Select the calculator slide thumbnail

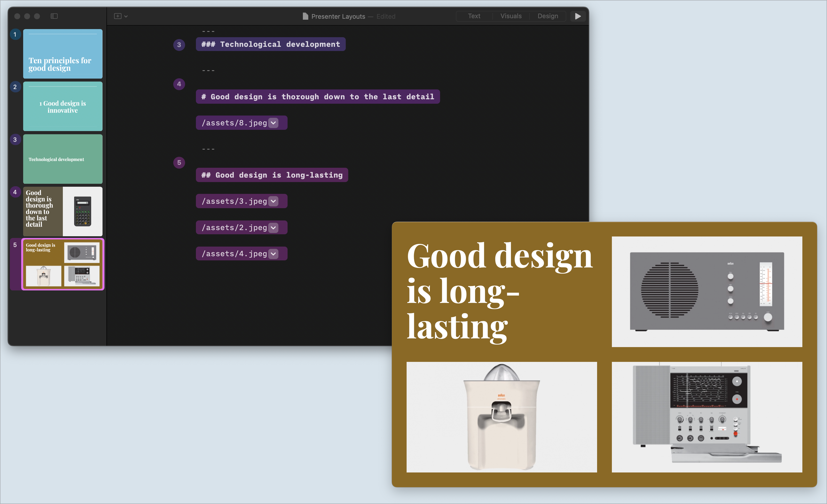click(63, 211)
